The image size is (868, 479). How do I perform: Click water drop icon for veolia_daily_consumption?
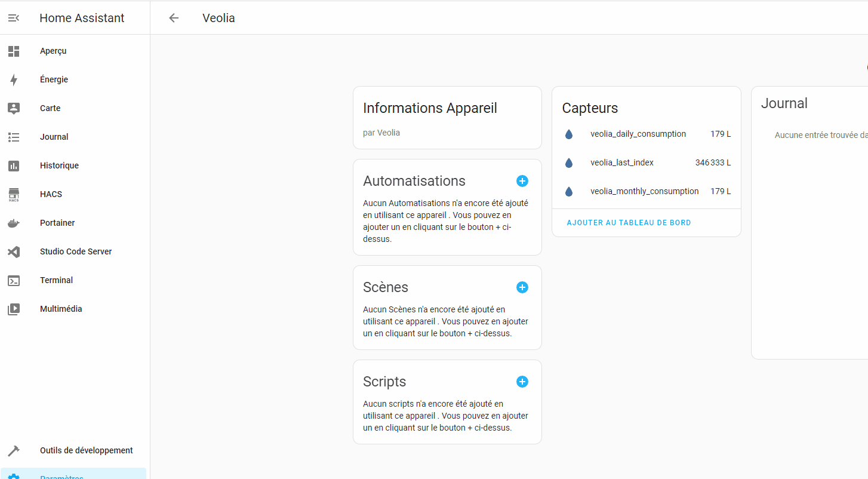(569, 134)
